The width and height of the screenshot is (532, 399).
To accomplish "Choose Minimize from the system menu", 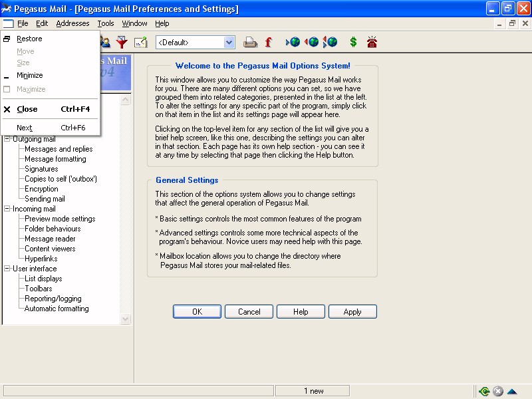I will click(51, 75).
